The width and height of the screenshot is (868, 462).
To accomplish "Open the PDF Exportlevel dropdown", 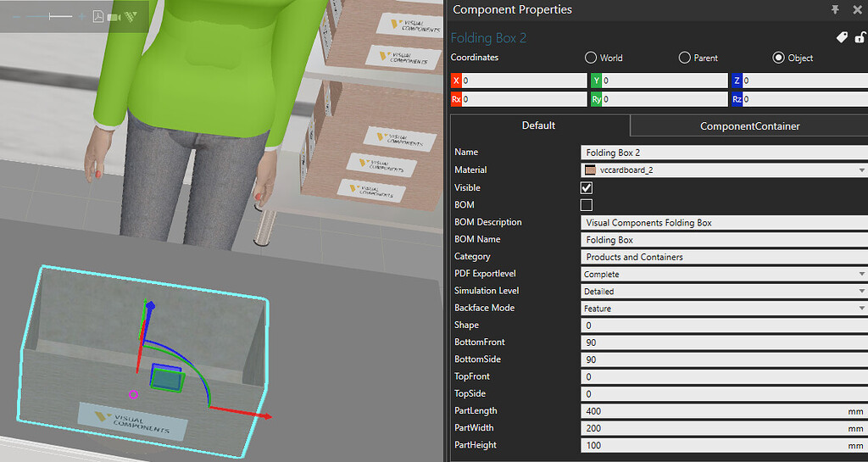I will point(724,274).
